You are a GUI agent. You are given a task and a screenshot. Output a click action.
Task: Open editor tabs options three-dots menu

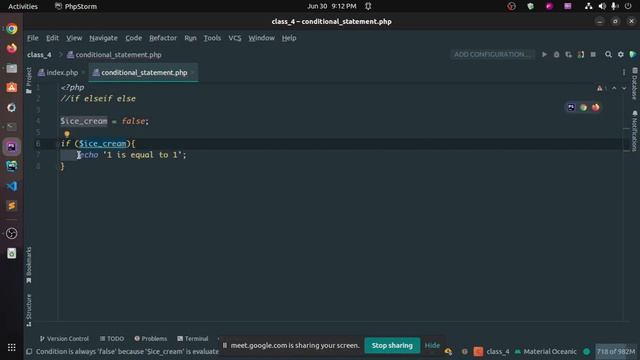624,73
